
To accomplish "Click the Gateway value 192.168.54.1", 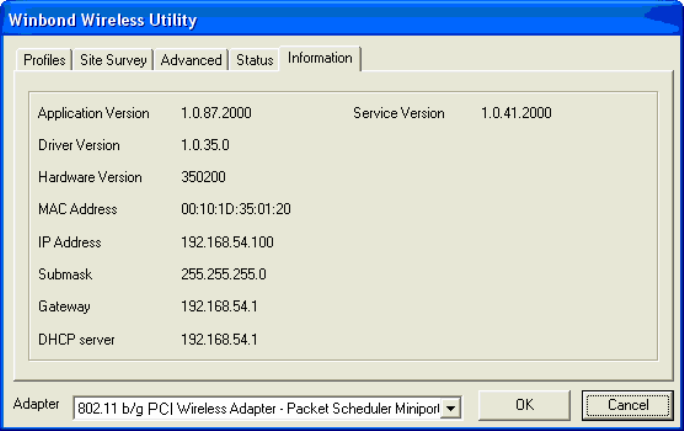I will [x=219, y=306].
